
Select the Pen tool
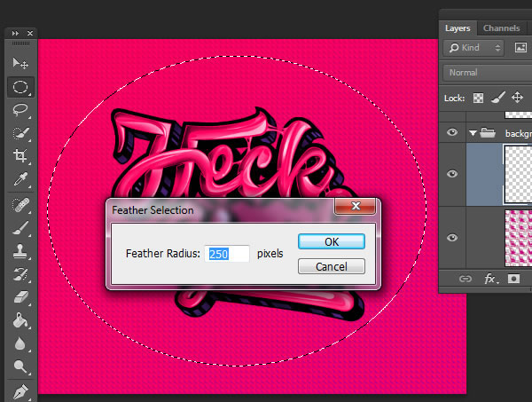click(x=20, y=391)
